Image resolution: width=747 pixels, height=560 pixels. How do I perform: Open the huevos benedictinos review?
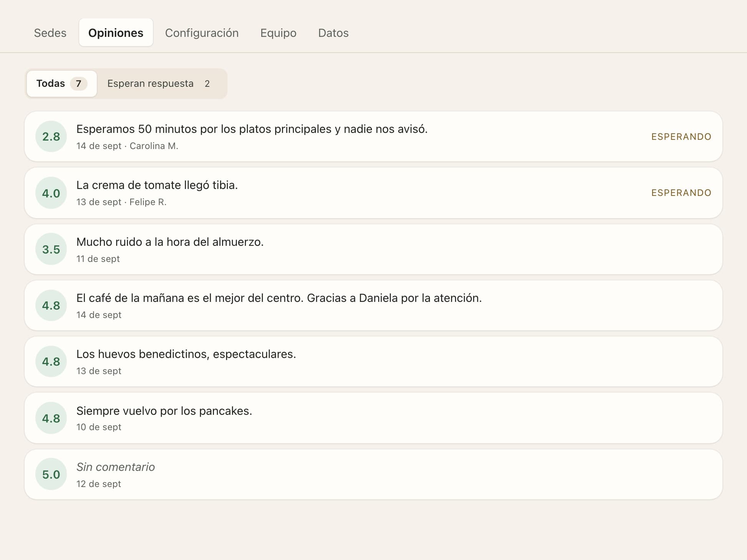tap(373, 361)
